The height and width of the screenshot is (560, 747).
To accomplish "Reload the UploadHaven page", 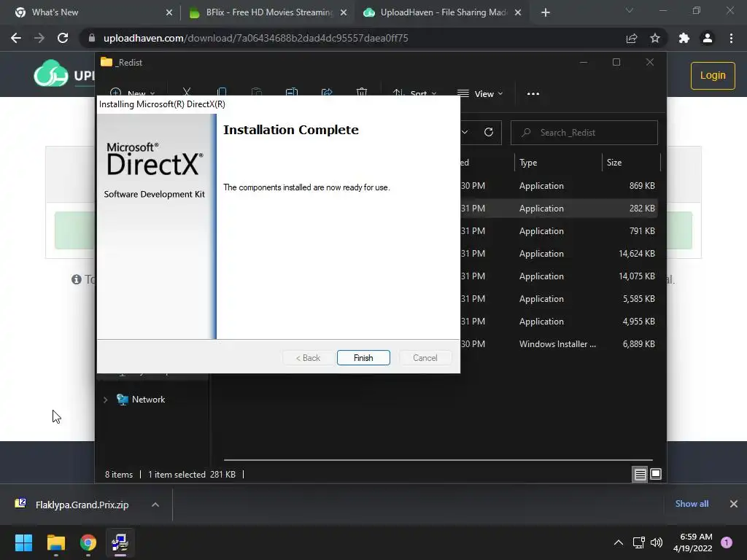I will pyautogui.click(x=63, y=38).
